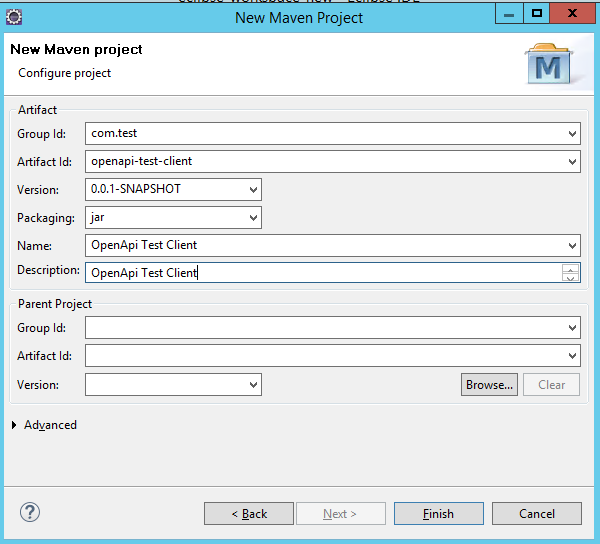Maximize the New Maven Project dialog
This screenshot has height=544, width=600.
click(536, 14)
